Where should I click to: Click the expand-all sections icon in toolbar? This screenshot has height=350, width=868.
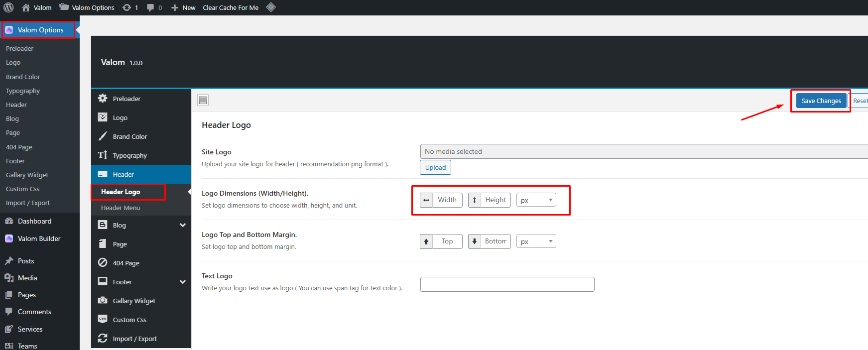(203, 100)
